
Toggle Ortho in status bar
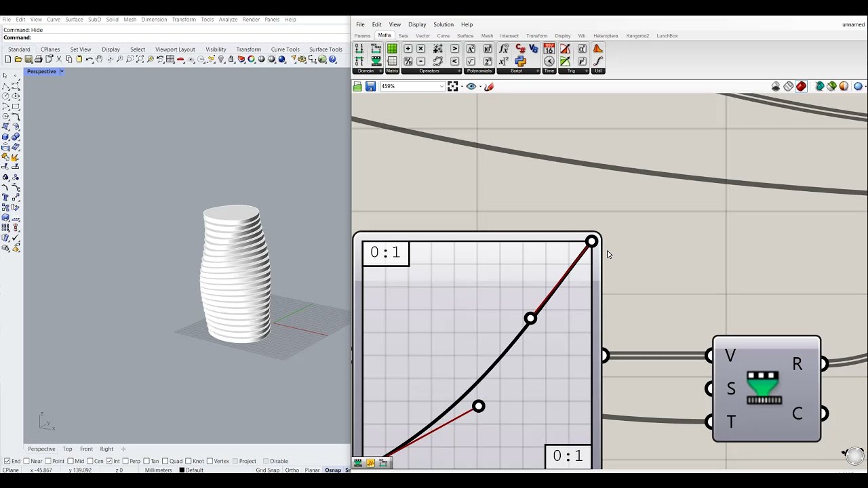click(292, 470)
